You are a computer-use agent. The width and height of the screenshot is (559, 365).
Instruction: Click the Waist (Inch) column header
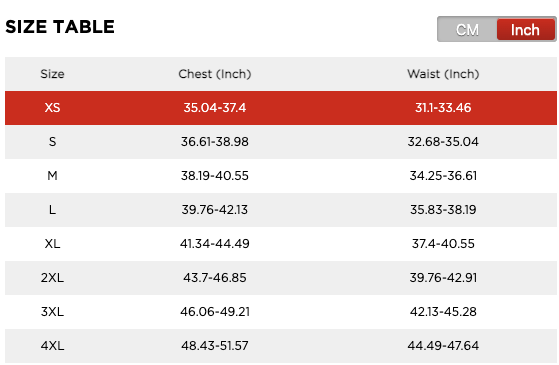point(443,74)
